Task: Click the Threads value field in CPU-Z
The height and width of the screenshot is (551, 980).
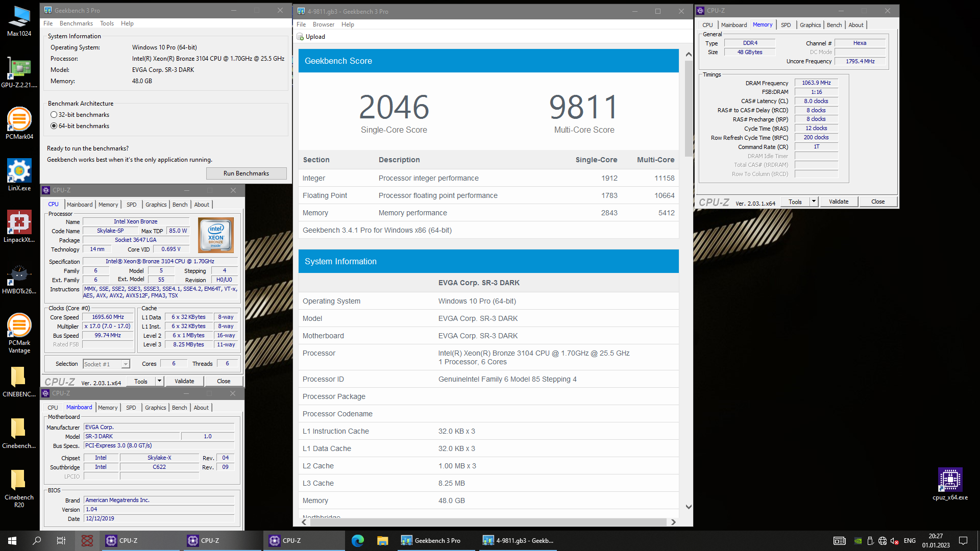Action: tap(227, 364)
